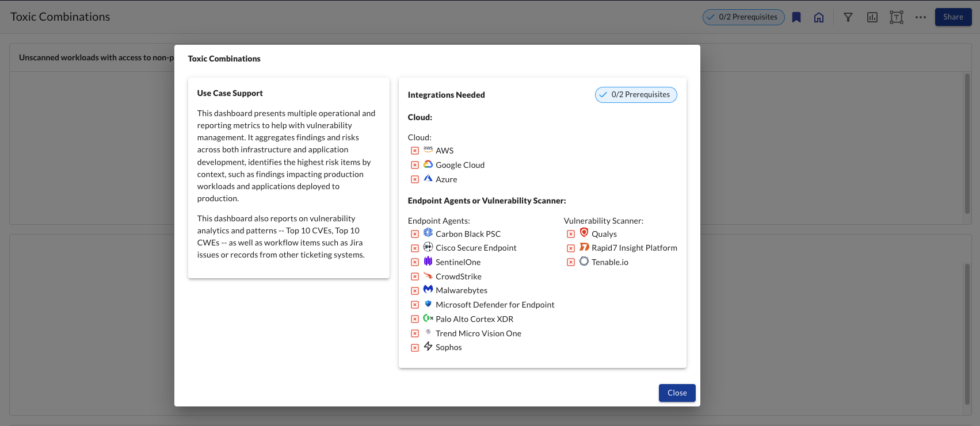Click the red X status box beside Malwarebytes
This screenshot has width=980, height=426.
pyautogui.click(x=415, y=291)
